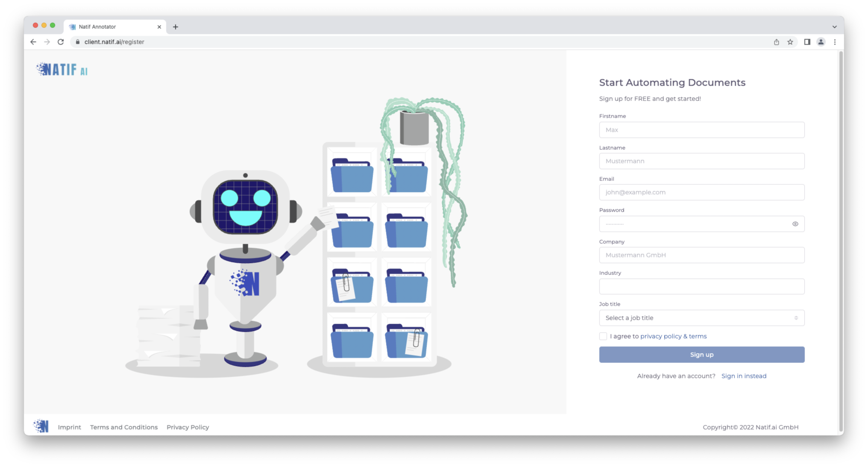Expand the Job title dropdown menu
This screenshot has height=467, width=868.
(x=701, y=317)
